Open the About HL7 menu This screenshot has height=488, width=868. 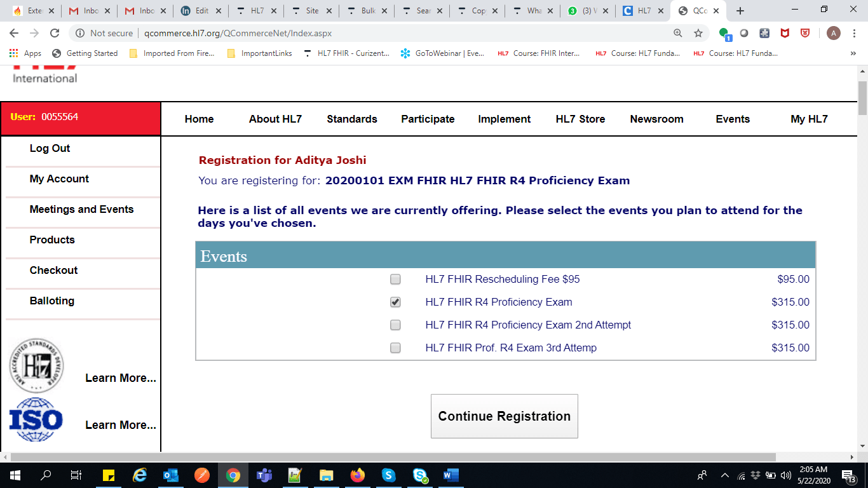275,119
